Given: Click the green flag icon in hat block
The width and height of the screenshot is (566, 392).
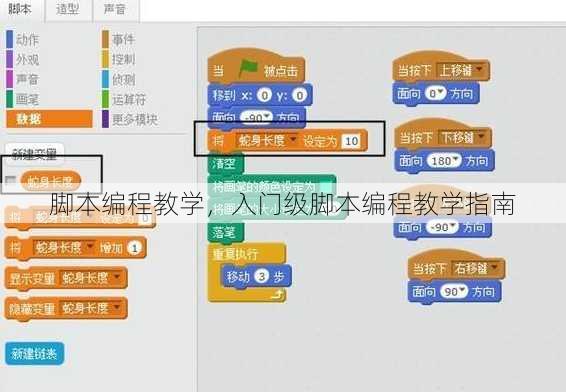Looking at the screenshot, I should coord(248,69).
